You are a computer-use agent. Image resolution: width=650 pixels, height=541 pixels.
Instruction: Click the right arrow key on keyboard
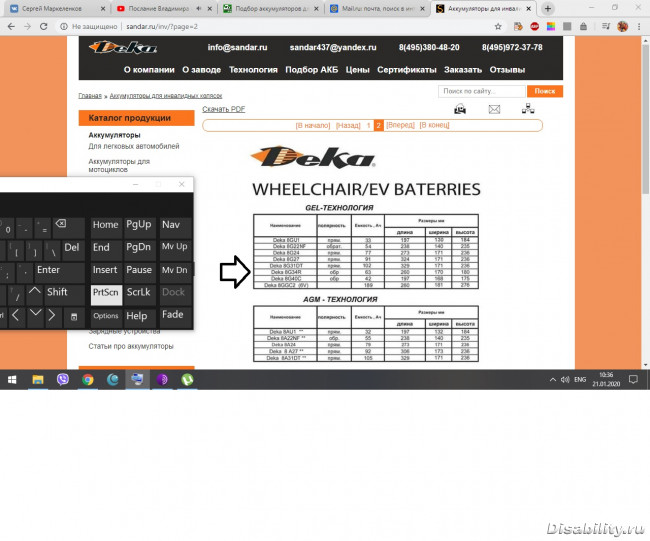[x=52, y=315]
